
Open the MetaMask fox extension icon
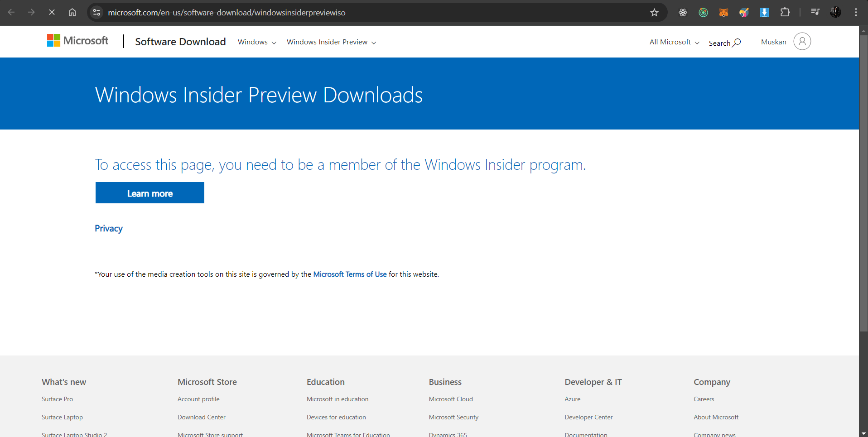723,12
